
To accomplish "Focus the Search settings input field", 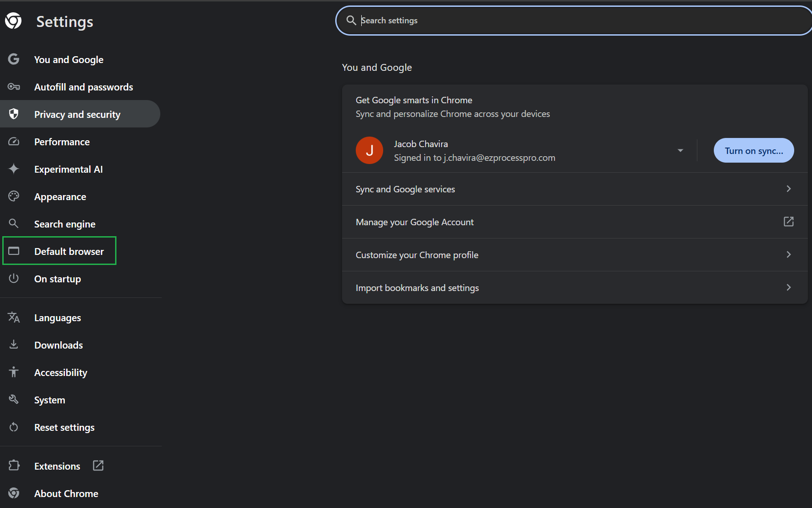I will [574, 20].
